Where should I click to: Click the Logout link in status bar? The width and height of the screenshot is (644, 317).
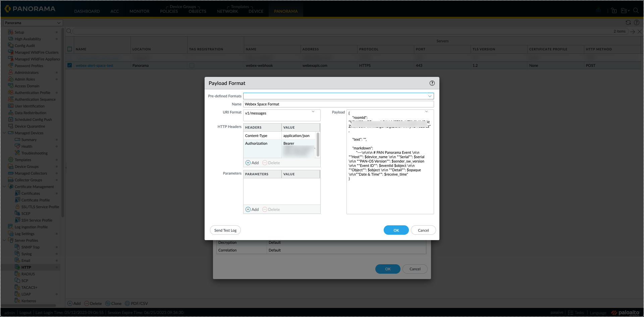pyautogui.click(x=25, y=313)
